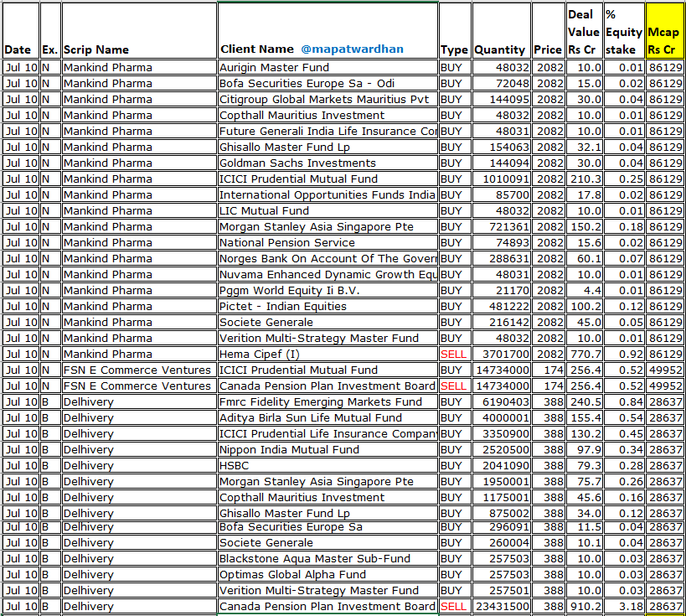Select Pggm World Equity Ii B.V. cell
Viewport: 686px width, 616px height.
(x=328, y=290)
